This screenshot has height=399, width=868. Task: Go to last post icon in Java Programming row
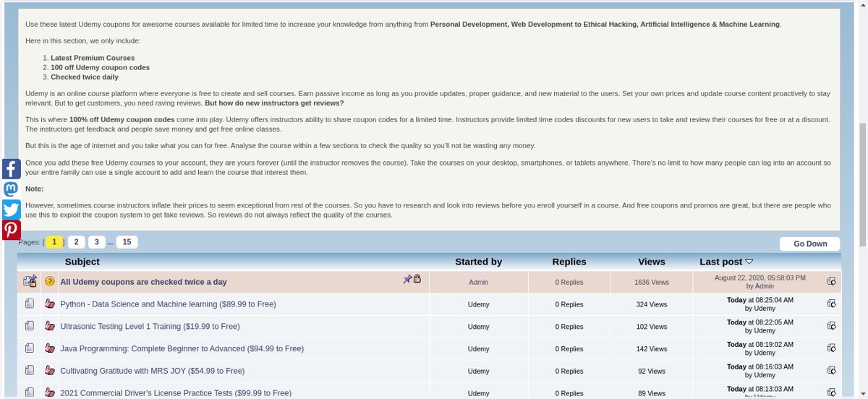(832, 348)
